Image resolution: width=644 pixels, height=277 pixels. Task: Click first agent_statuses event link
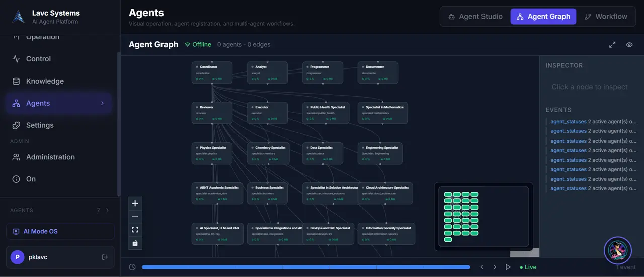pyautogui.click(x=569, y=122)
